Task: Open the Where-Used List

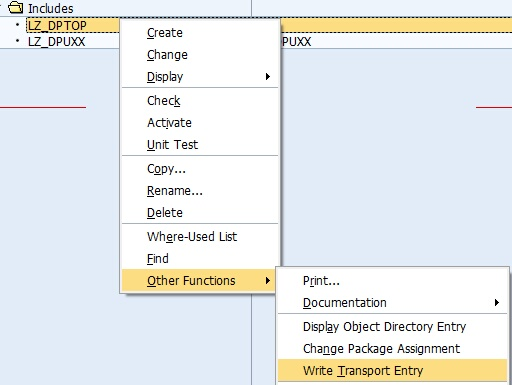Action: pyautogui.click(x=200, y=237)
